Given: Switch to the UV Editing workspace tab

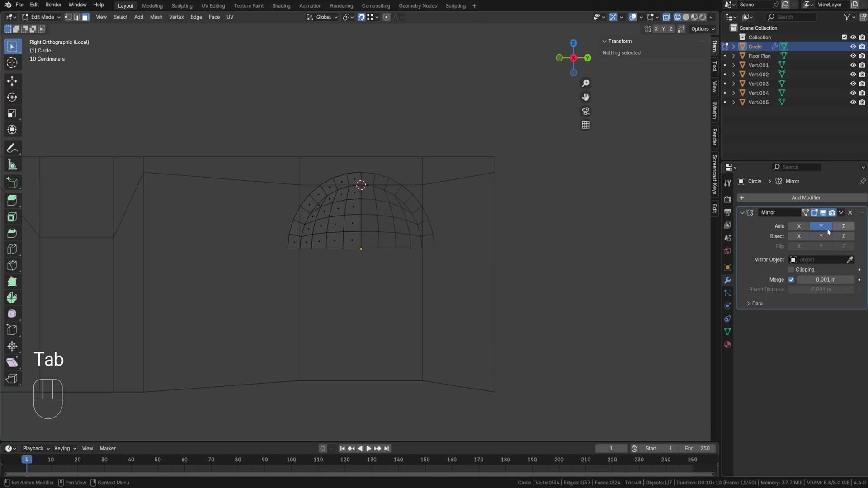Looking at the screenshot, I should 213,5.
